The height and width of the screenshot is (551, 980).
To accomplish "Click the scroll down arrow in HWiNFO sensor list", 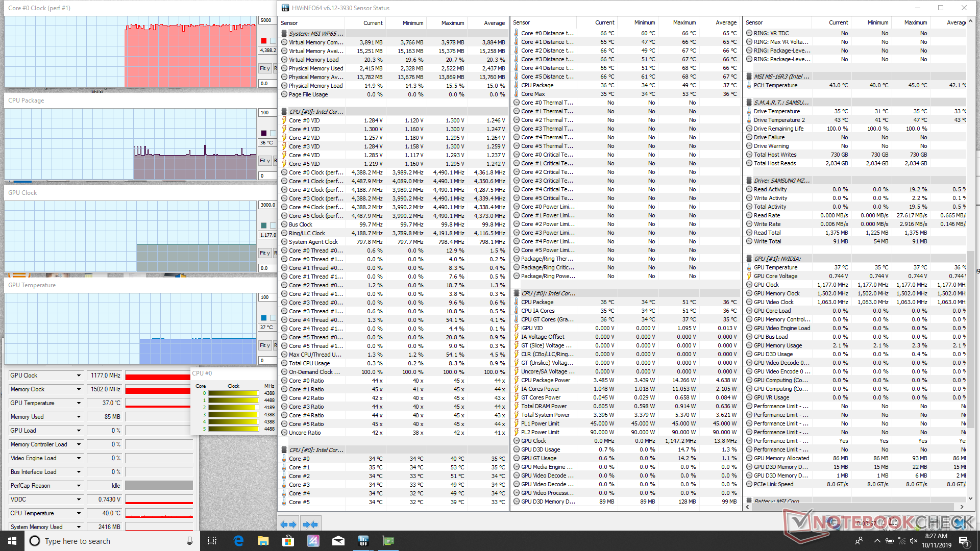I will click(x=970, y=498).
